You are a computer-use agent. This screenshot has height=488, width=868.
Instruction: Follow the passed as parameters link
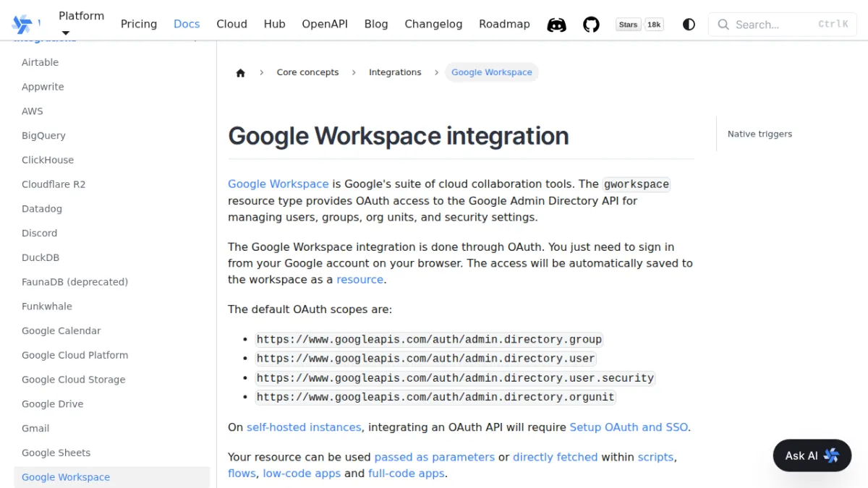[435, 457]
